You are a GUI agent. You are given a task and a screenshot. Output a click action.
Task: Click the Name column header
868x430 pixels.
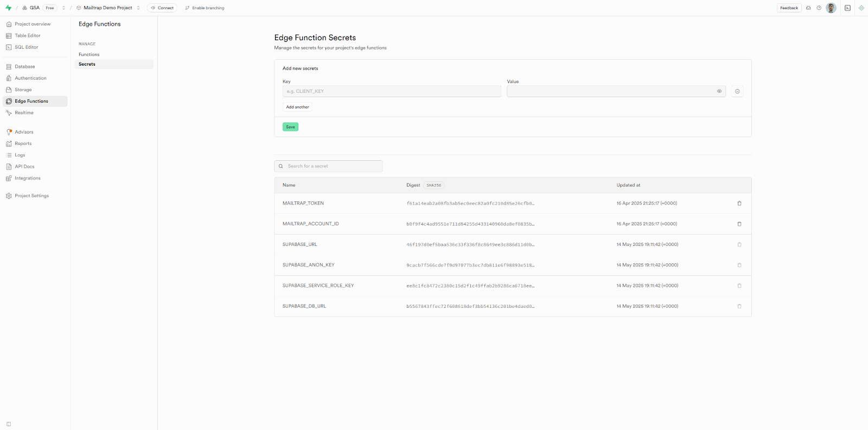pyautogui.click(x=289, y=185)
